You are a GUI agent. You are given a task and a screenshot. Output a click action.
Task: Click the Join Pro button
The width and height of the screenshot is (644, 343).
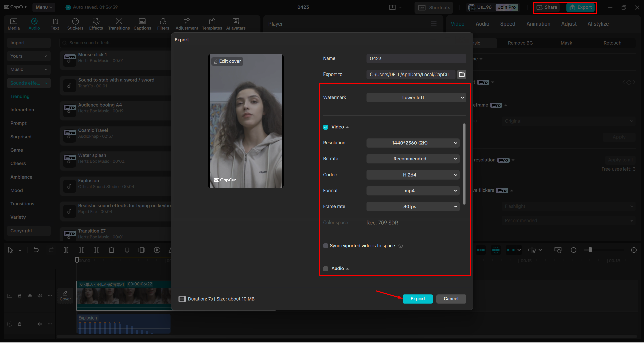[507, 7]
